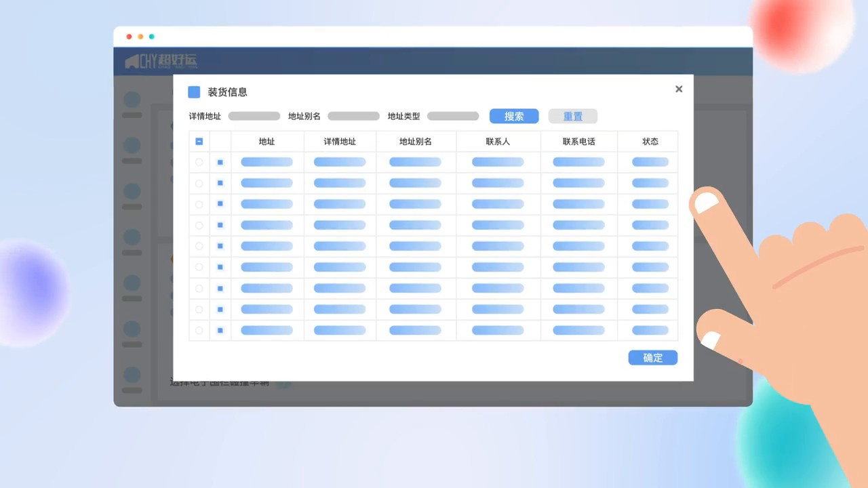Select the radio button in the first row
Screen dimensions: 868x488
[199, 162]
